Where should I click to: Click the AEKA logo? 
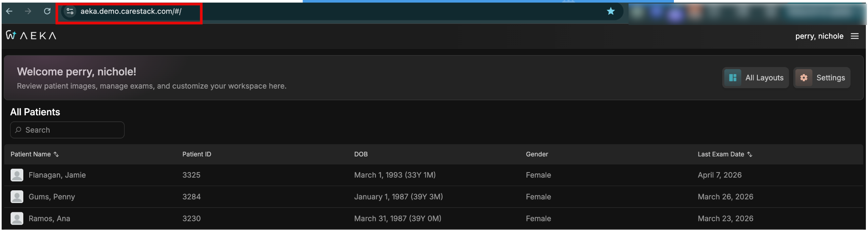31,36
